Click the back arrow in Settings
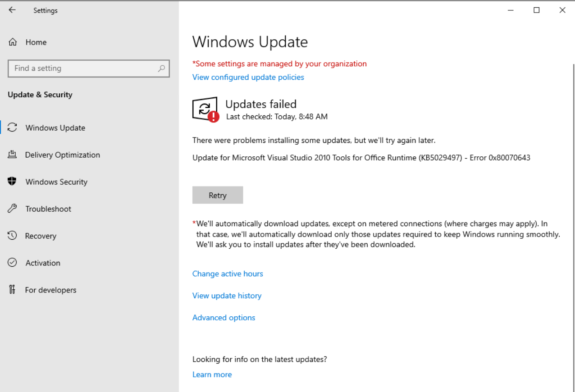 point(12,10)
